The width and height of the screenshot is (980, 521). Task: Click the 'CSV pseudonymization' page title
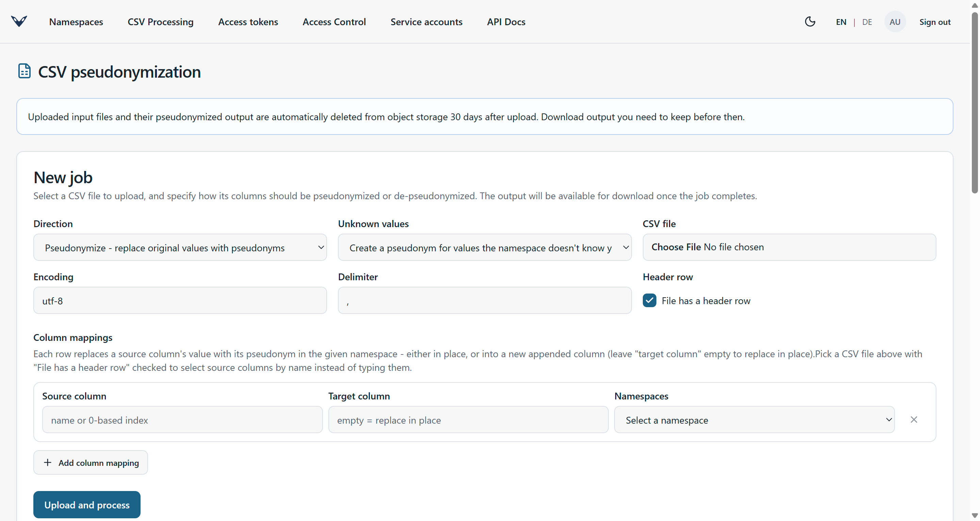pyautogui.click(x=119, y=72)
